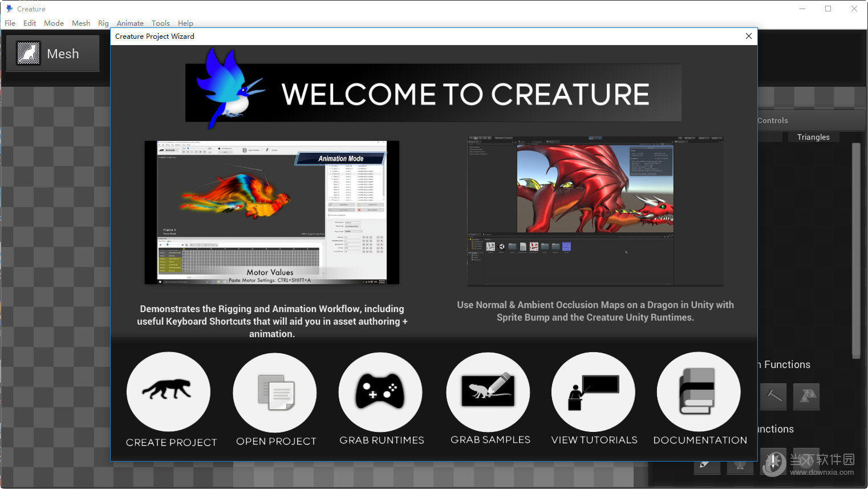The width and height of the screenshot is (868, 489).
Task: Click the Mesh mode button with cat icon
Action: [x=52, y=54]
